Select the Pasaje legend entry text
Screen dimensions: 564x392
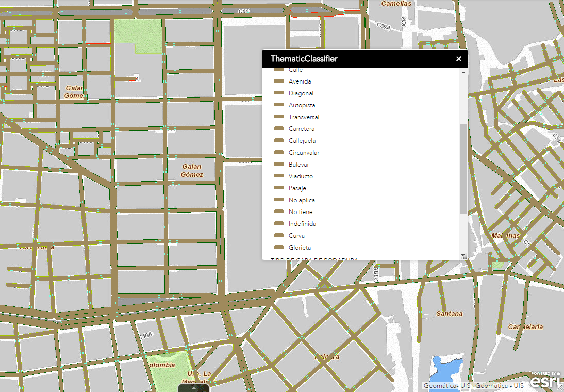pyautogui.click(x=297, y=188)
